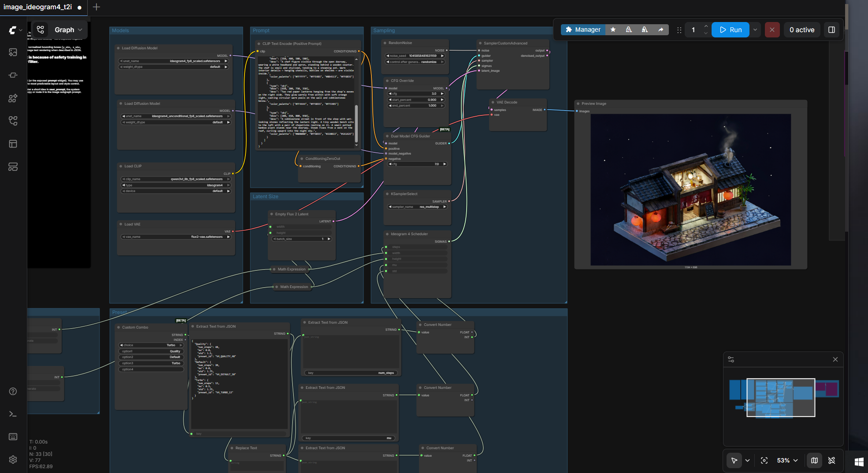Open keyboard shortcuts panel

pos(13,436)
